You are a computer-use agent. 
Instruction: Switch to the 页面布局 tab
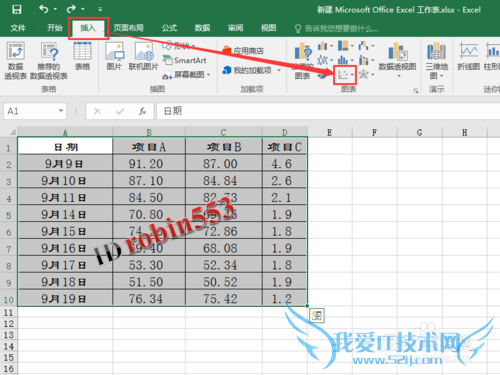pos(129,28)
